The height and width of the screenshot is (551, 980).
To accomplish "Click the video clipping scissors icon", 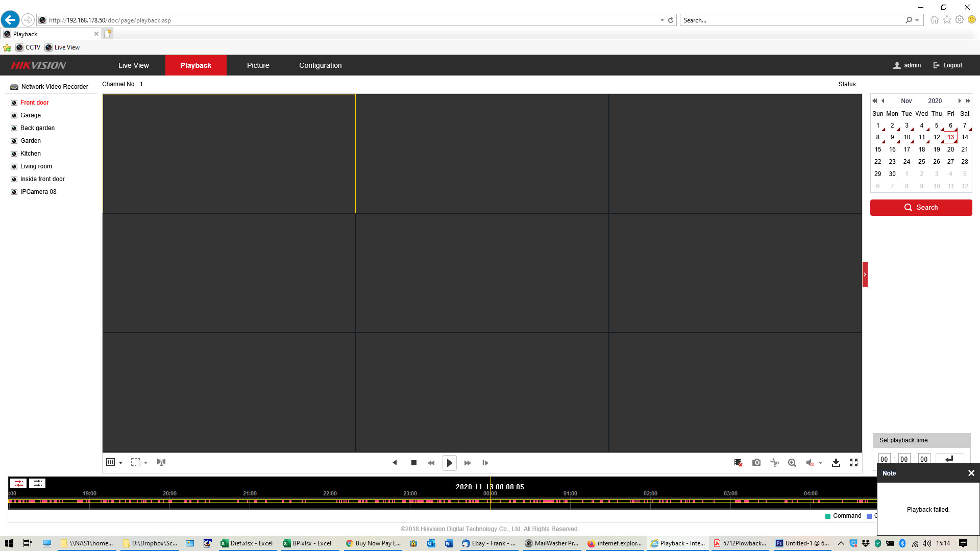I will (x=774, y=463).
